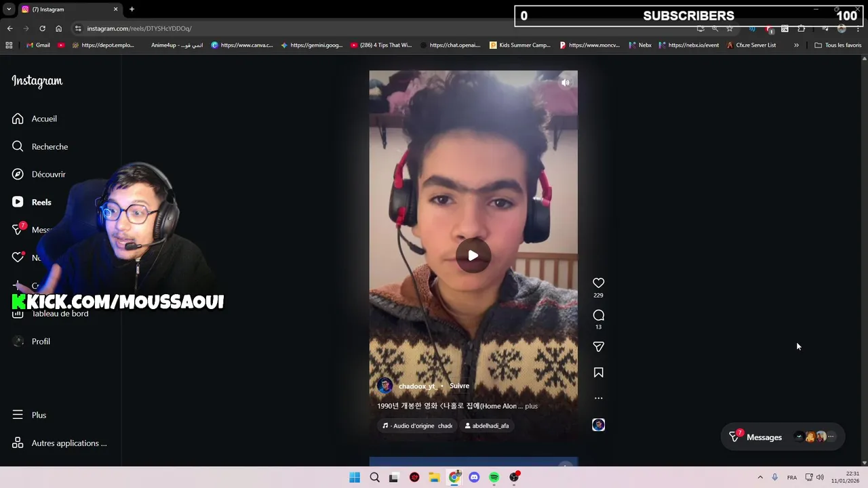This screenshot has height=488, width=868.
Task: Click audio avatar thumbnail below reel options
Action: point(598,425)
